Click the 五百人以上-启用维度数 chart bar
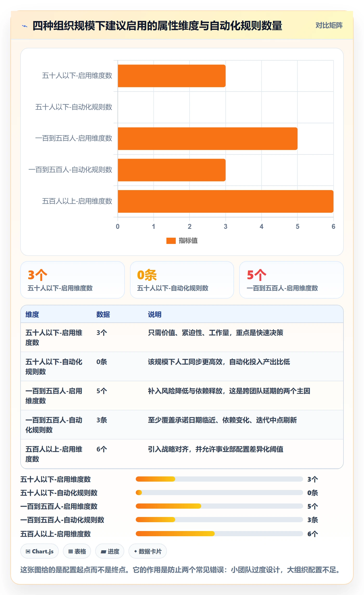Image resolution: width=364 pixels, height=595 pixels. (x=225, y=201)
